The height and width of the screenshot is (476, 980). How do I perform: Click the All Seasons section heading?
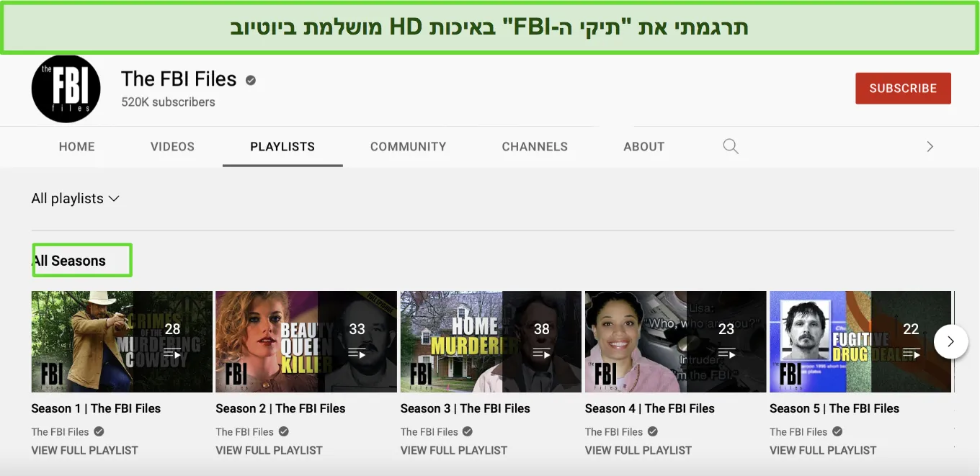pyautogui.click(x=69, y=261)
